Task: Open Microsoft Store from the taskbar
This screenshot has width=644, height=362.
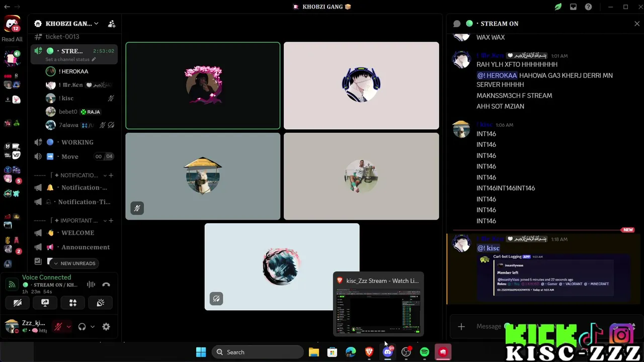Action: click(332, 352)
